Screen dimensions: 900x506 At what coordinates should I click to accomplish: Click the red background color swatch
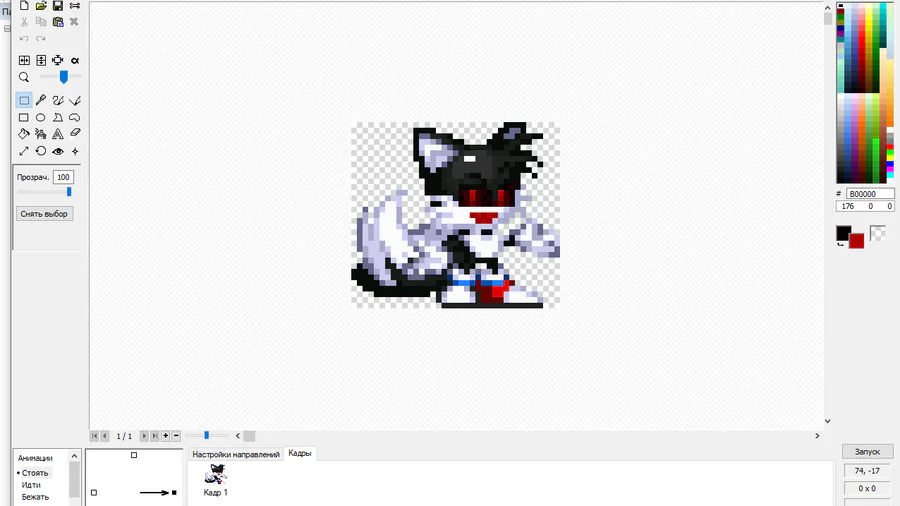[x=857, y=242]
